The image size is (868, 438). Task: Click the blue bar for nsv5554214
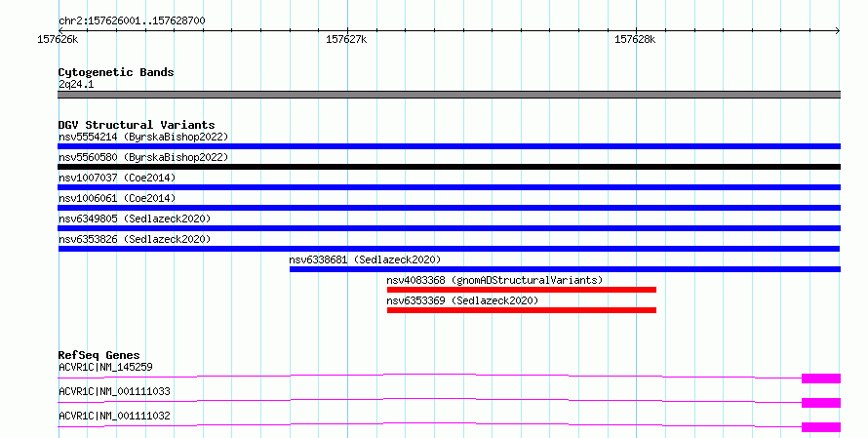point(449,146)
